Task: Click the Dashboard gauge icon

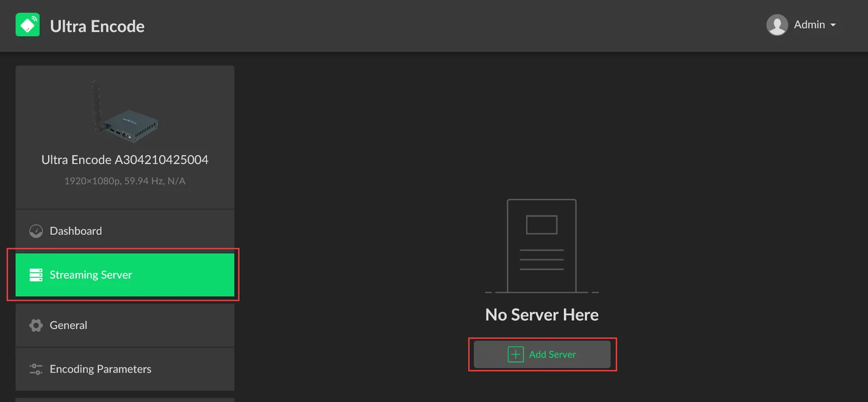Action: 36,231
